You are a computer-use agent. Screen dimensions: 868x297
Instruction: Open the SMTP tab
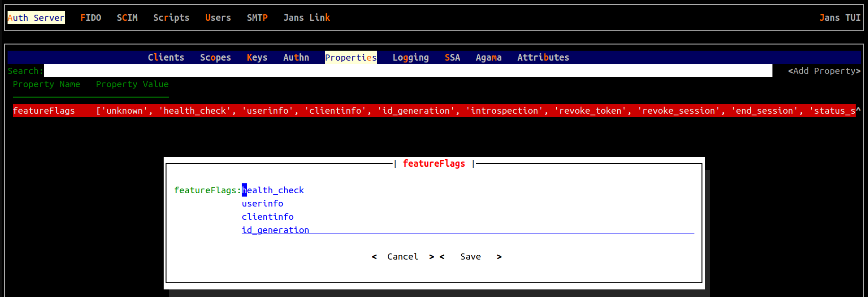coord(257,18)
